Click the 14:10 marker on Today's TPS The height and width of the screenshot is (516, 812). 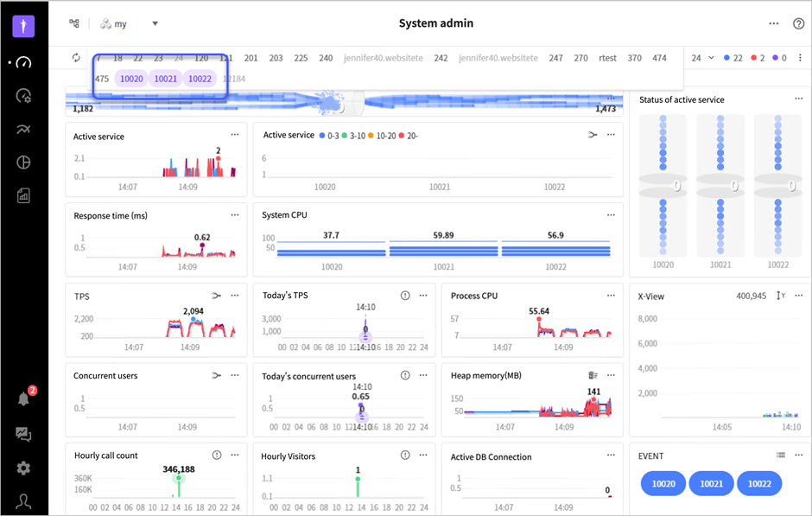(x=365, y=307)
